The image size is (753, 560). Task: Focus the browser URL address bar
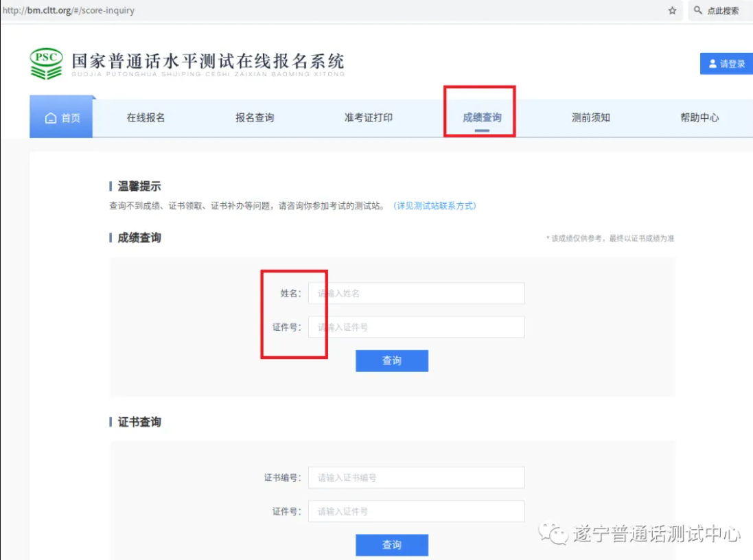[275, 11]
